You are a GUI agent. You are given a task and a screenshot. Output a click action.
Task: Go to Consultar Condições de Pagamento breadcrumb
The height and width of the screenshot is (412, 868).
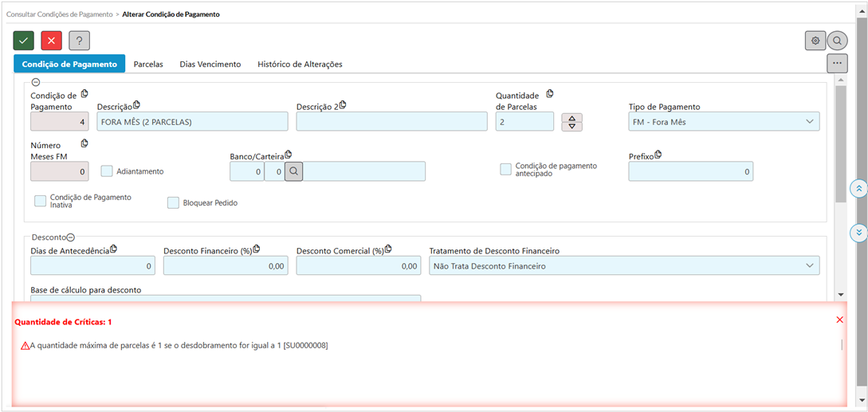pyautogui.click(x=61, y=14)
